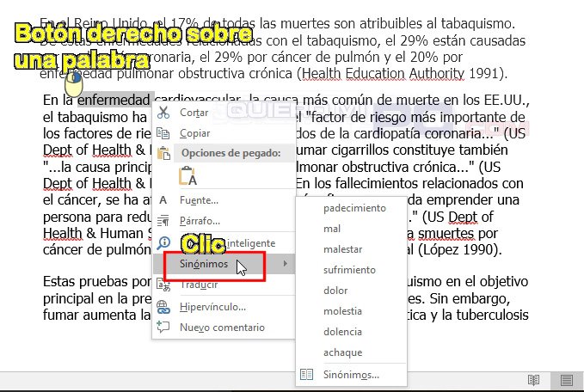
Task: Select Cortar from the context menu
Action: click(x=224, y=113)
